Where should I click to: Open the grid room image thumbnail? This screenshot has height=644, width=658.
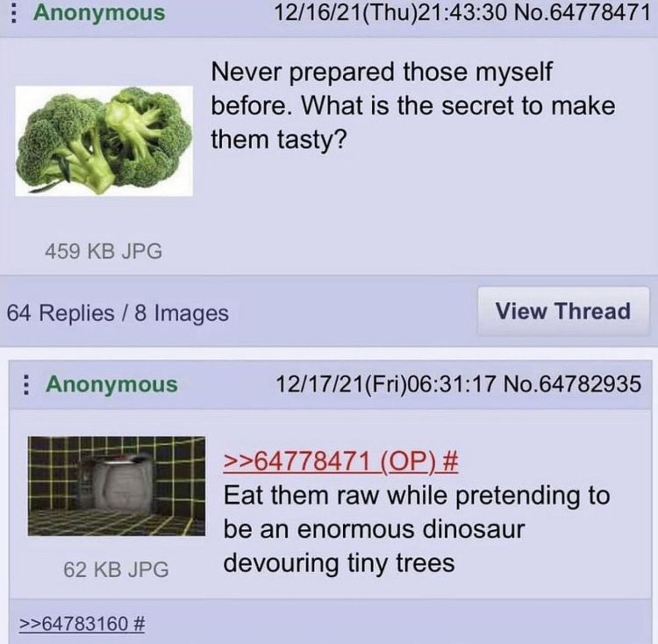point(116,486)
